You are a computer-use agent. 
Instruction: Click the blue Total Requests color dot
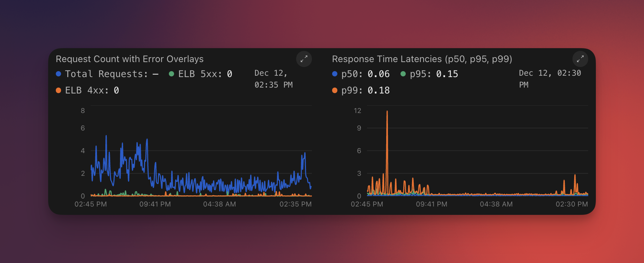tap(59, 74)
